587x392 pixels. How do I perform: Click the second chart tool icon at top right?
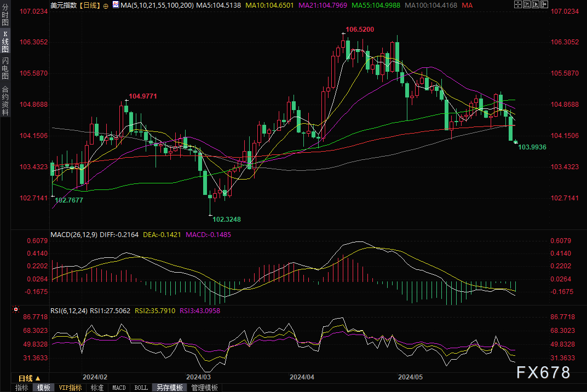click(x=527, y=5)
